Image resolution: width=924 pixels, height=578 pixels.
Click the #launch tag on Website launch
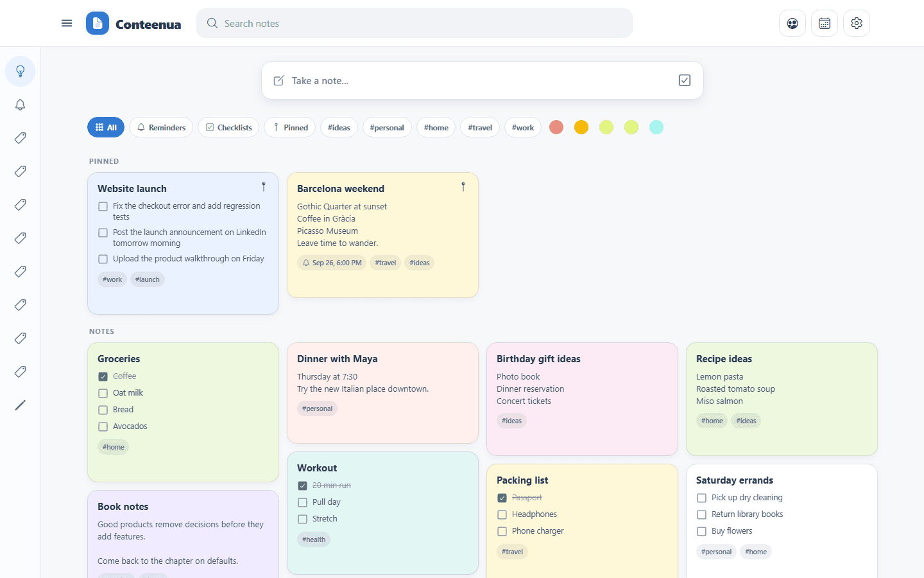148,279
